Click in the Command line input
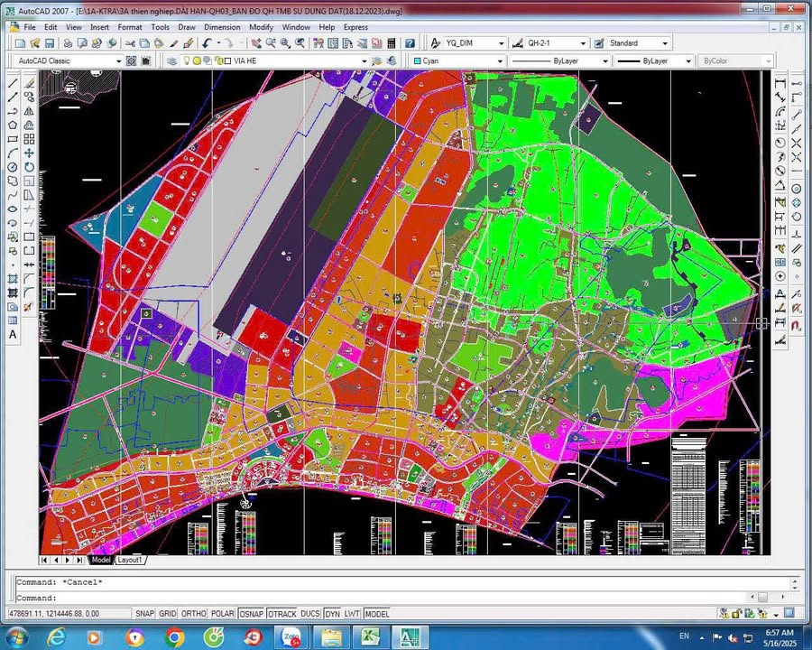 pyautogui.click(x=361, y=598)
